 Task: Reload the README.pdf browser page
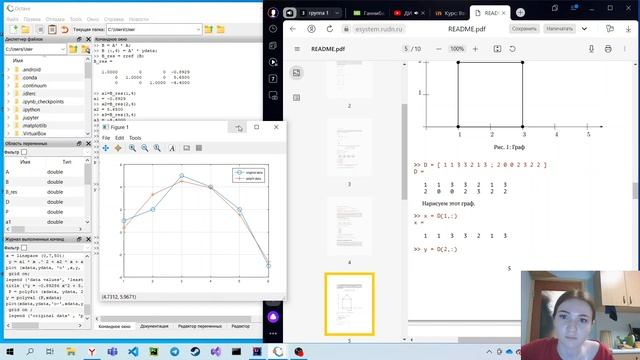pos(330,29)
